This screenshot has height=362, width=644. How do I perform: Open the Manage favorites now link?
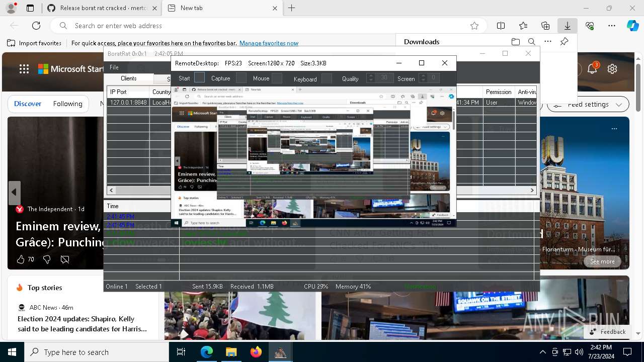tap(269, 43)
